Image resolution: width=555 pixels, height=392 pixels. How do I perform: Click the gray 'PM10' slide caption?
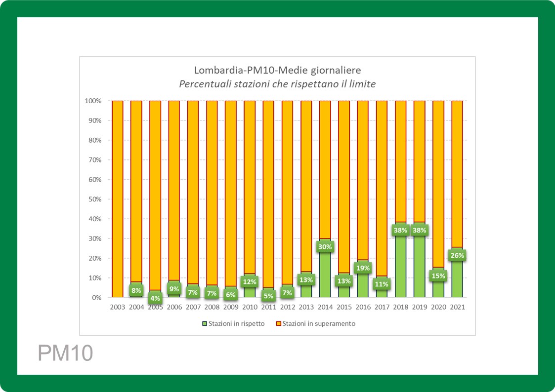click(x=65, y=353)
